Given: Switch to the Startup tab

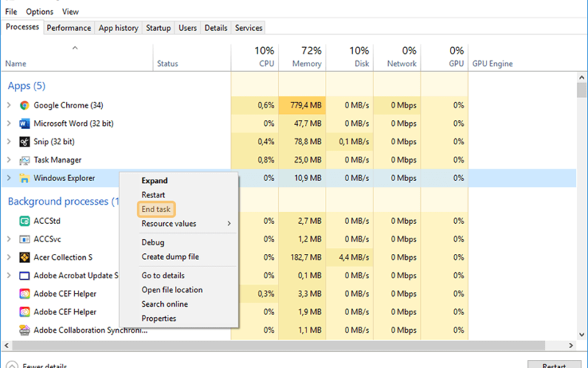Looking at the screenshot, I should 158,28.
